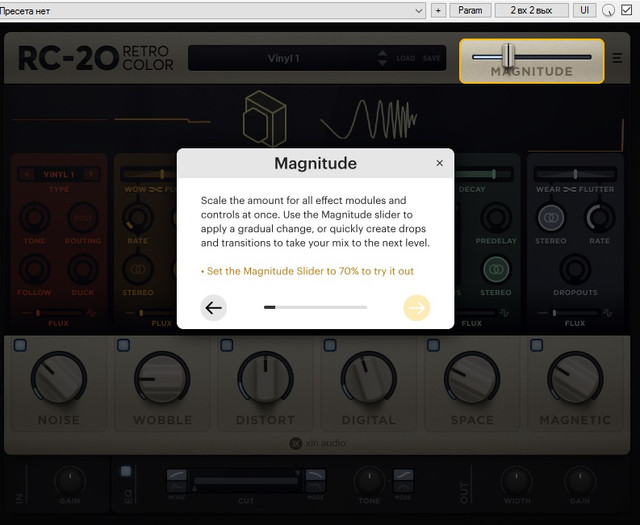
Task: Click the large NOISE amount knob
Action: pyautogui.click(x=59, y=378)
